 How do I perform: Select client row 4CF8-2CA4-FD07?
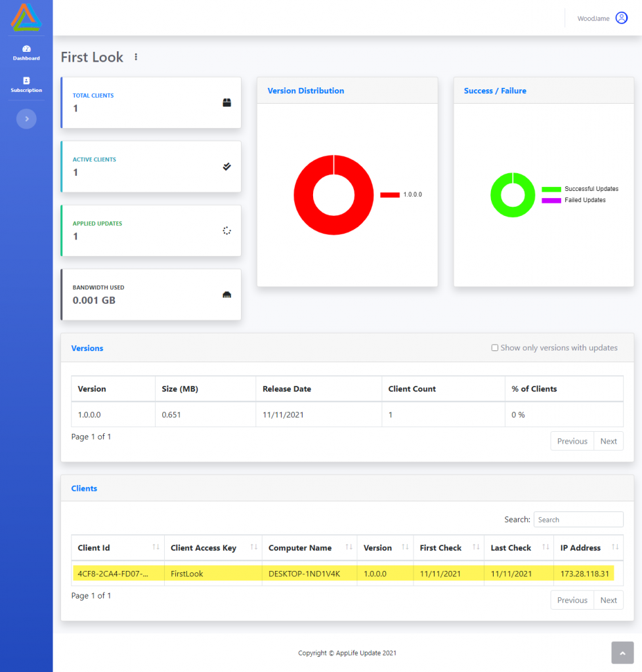(347, 574)
